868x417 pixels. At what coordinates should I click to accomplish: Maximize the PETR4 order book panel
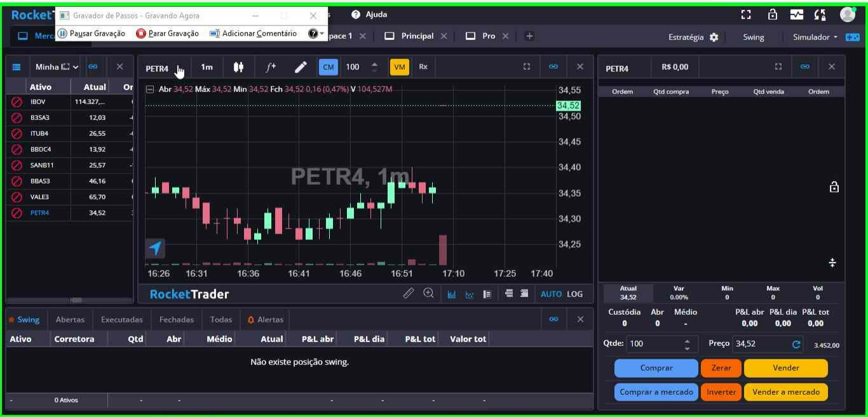tap(778, 67)
